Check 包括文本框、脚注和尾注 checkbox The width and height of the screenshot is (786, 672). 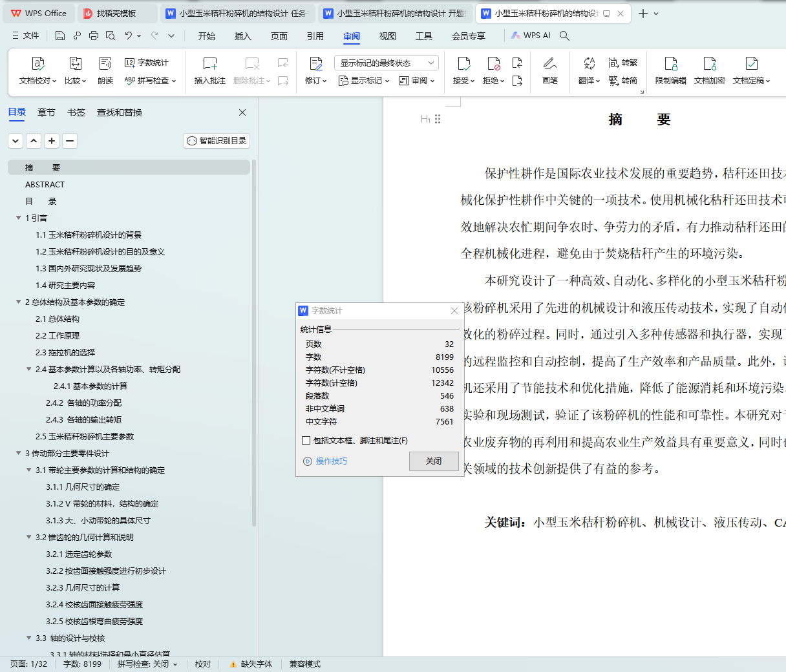(306, 441)
